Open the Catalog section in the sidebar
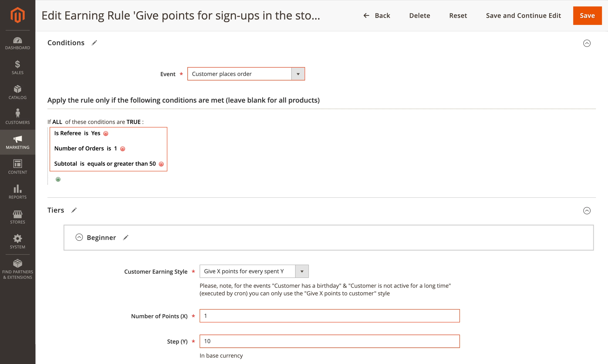 (x=18, y=92)
